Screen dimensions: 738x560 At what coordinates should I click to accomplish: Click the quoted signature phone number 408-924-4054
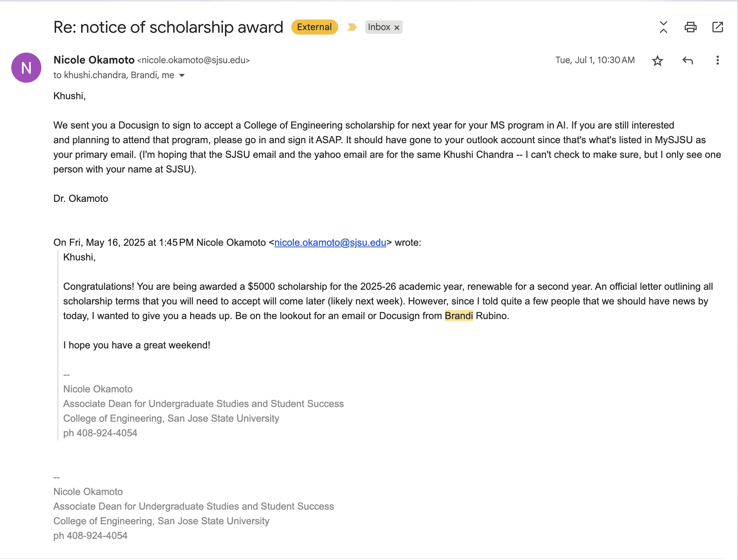(x=107, y=433)
